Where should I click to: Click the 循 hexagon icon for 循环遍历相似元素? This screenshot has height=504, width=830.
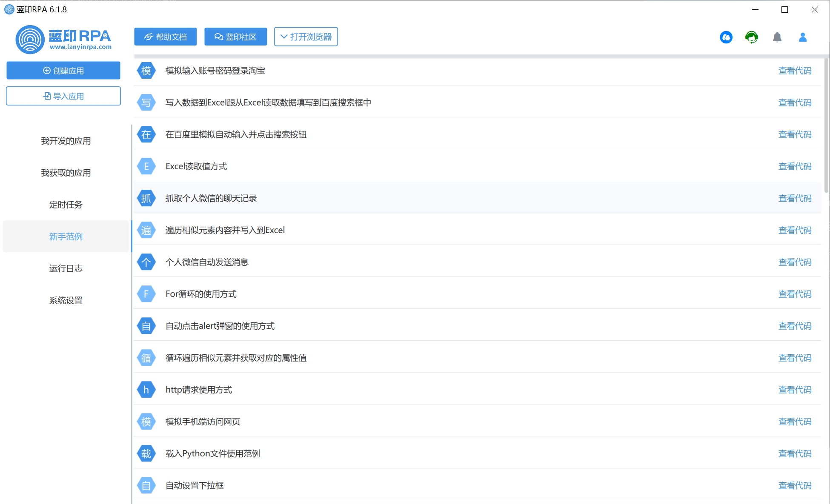(146, 358)
